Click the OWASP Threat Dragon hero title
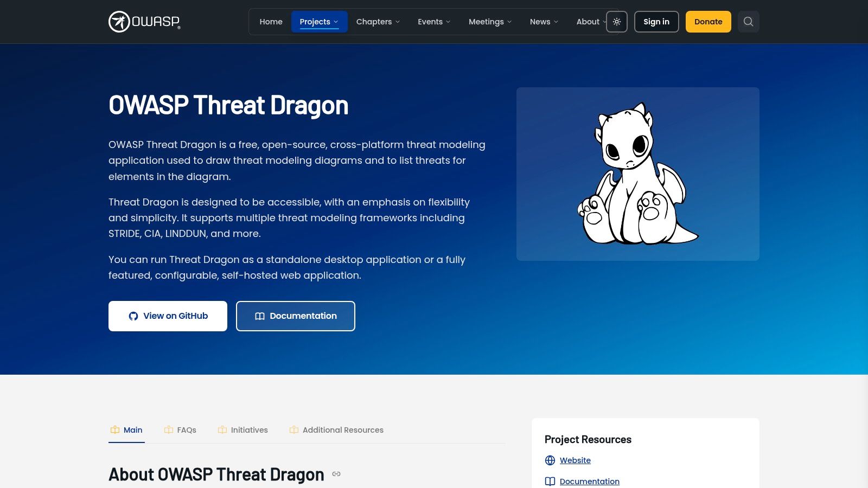 (228, 105)
